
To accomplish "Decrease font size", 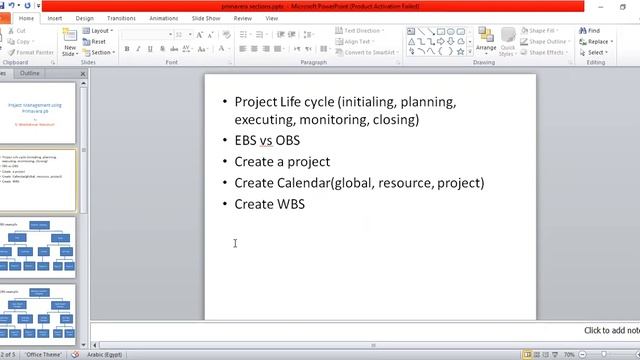I will (211, 35).
